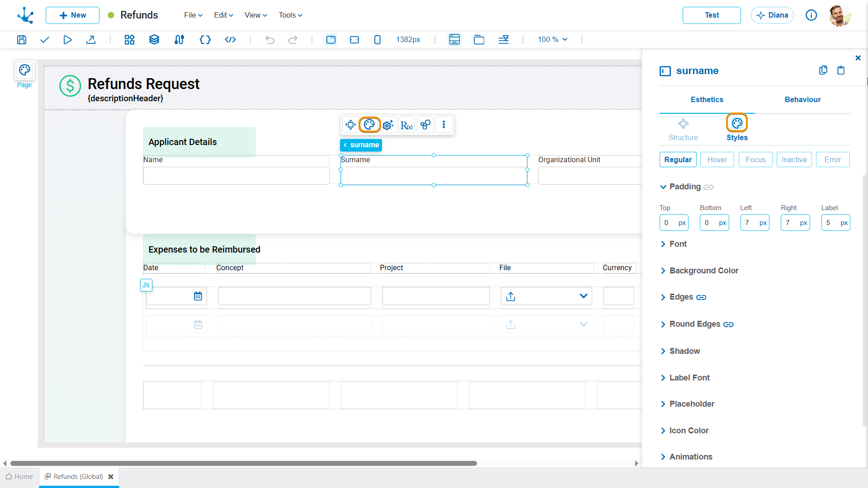This screenshot has width=868, height=488.
Task: Open the more options dots in the surname toolbar
Action: pyautogui.click(x=444, y=125)
